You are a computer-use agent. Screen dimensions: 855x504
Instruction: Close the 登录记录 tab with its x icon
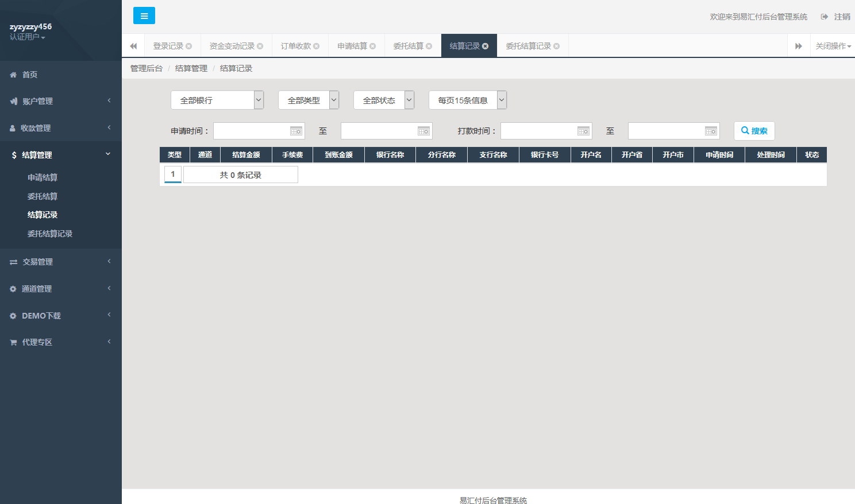pyautogui.click(x=189, y=46)
